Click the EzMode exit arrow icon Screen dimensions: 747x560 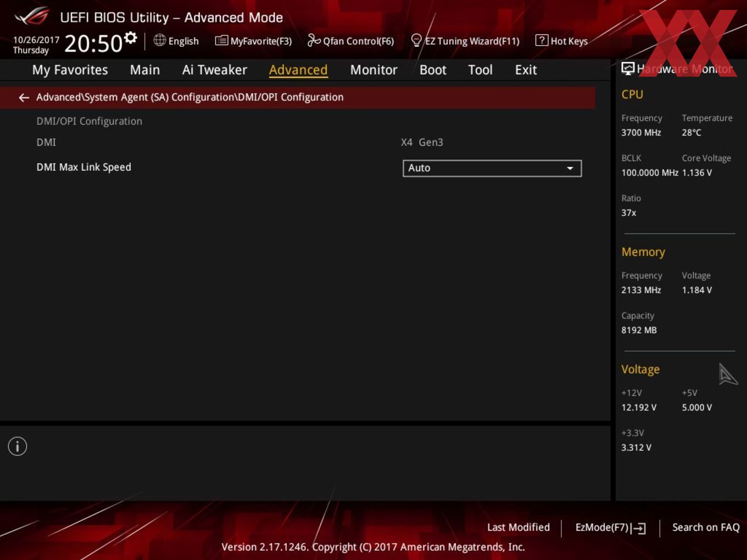638,528
